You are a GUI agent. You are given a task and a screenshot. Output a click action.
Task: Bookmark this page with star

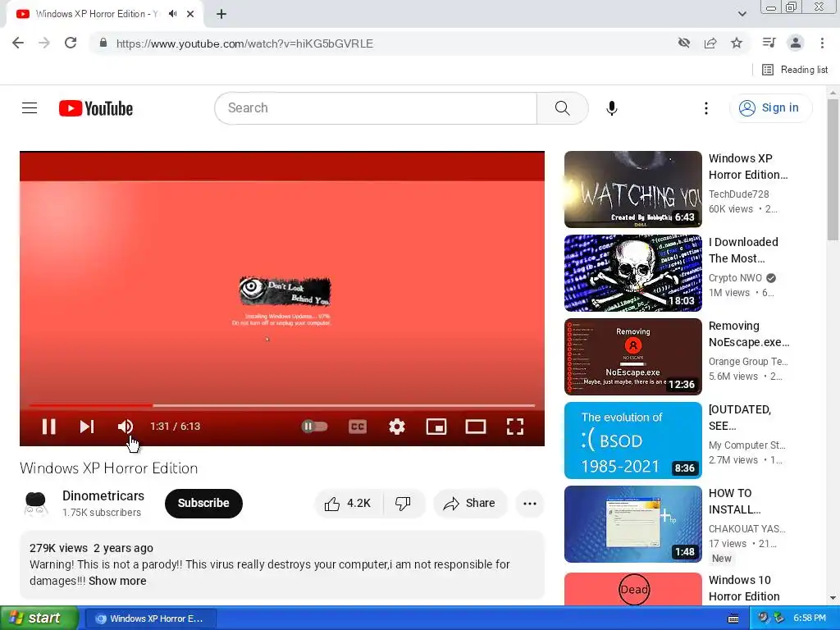coord(737,43)
